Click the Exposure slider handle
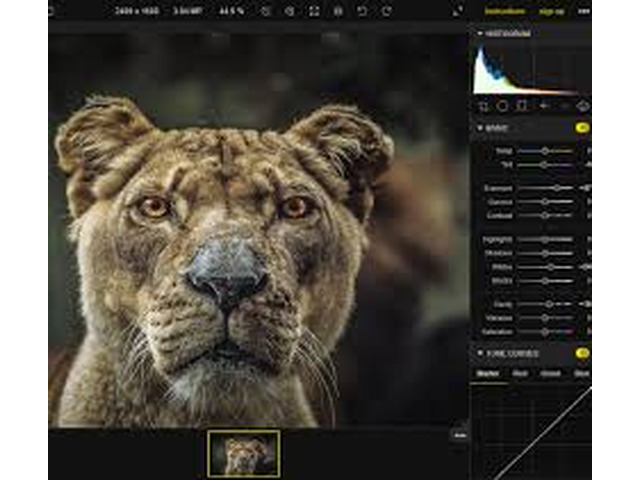Image resolution: width=640 pixels, height=480 pixels. (x=557, y=188)
